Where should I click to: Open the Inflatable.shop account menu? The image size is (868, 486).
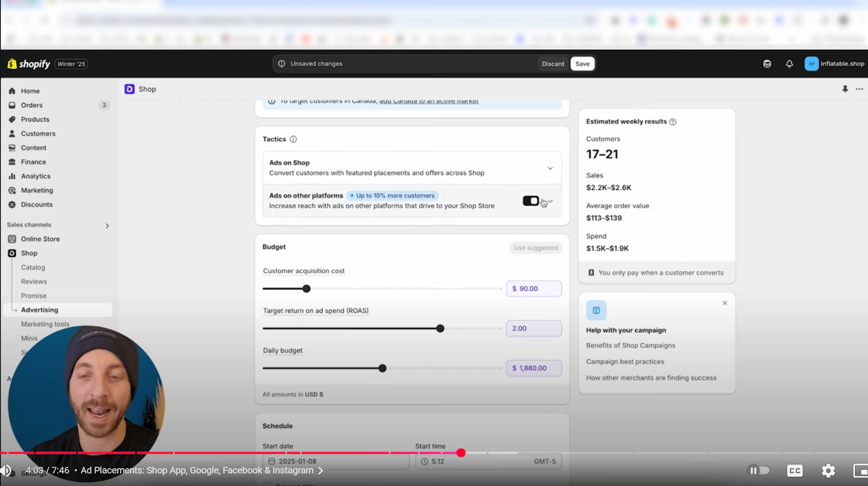(x=834, y=64)
